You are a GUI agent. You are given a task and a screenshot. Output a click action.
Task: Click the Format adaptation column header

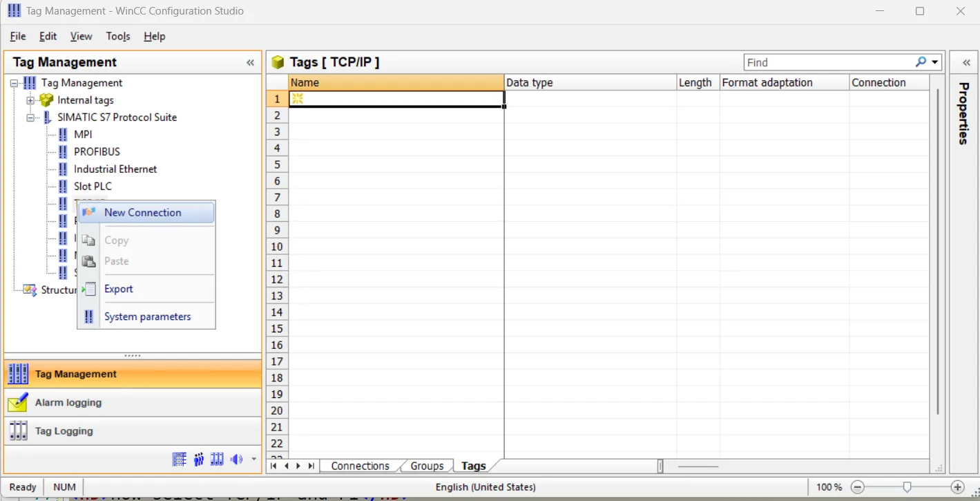tap(785, 82)
